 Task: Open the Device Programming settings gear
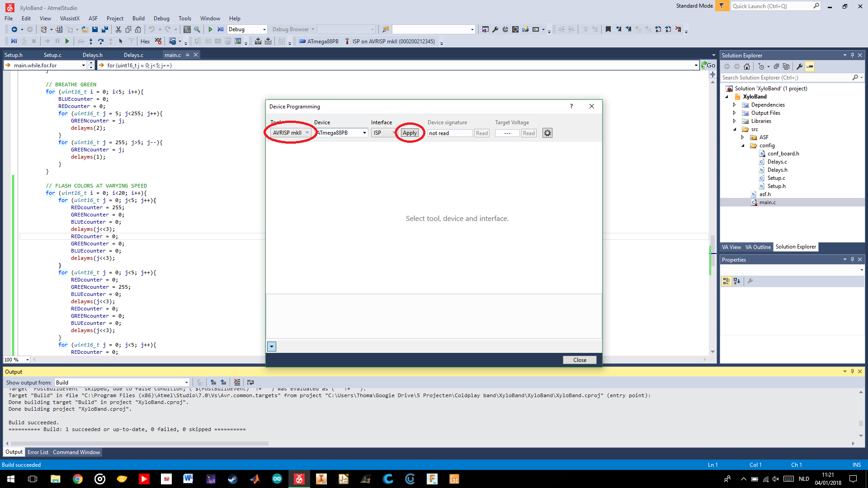point(547,133)
